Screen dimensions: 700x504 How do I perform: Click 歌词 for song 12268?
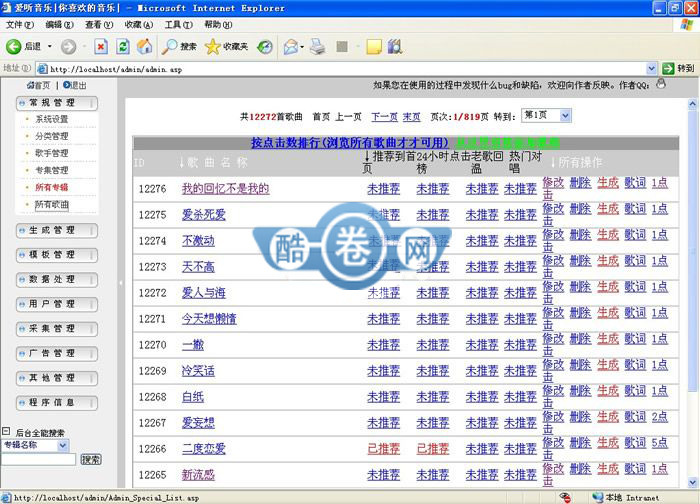point(635,390)
